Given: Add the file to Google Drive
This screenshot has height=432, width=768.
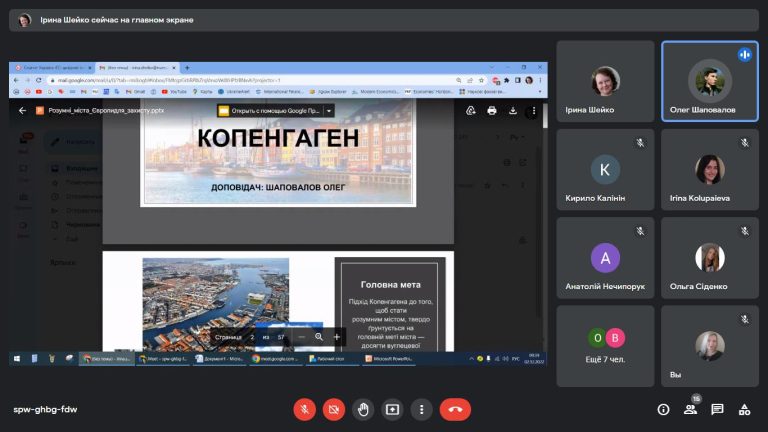Looking at the screenshot, I should click(471, 111).
